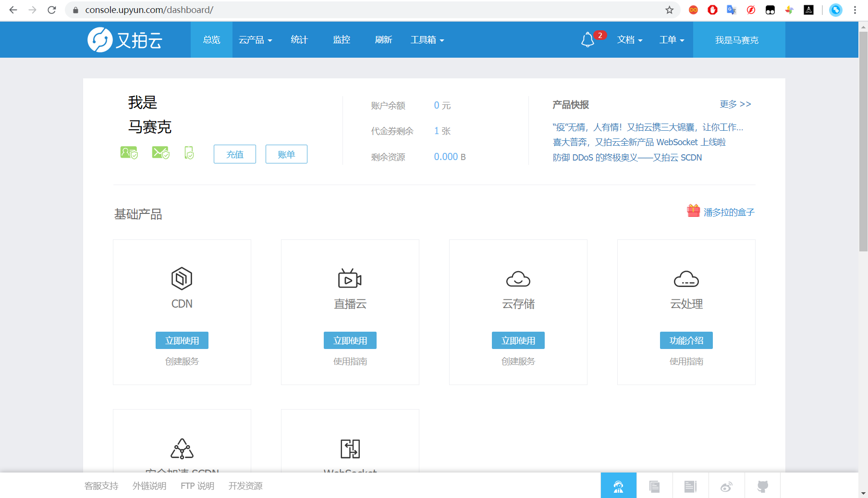Open 使用指南 link under 直播云
This screenshot has width=868, height=498.
pyautogui.click(x=350, y=361)
